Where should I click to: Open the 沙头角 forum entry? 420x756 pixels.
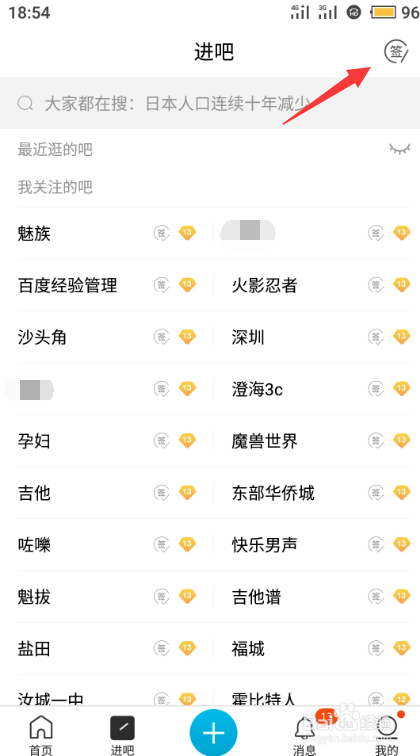click(42, 338)
